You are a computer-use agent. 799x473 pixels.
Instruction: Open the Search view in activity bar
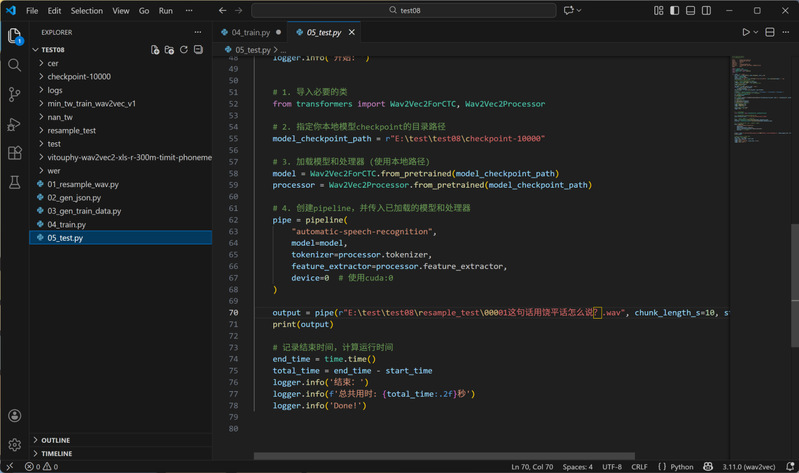[x=14, y=65]
